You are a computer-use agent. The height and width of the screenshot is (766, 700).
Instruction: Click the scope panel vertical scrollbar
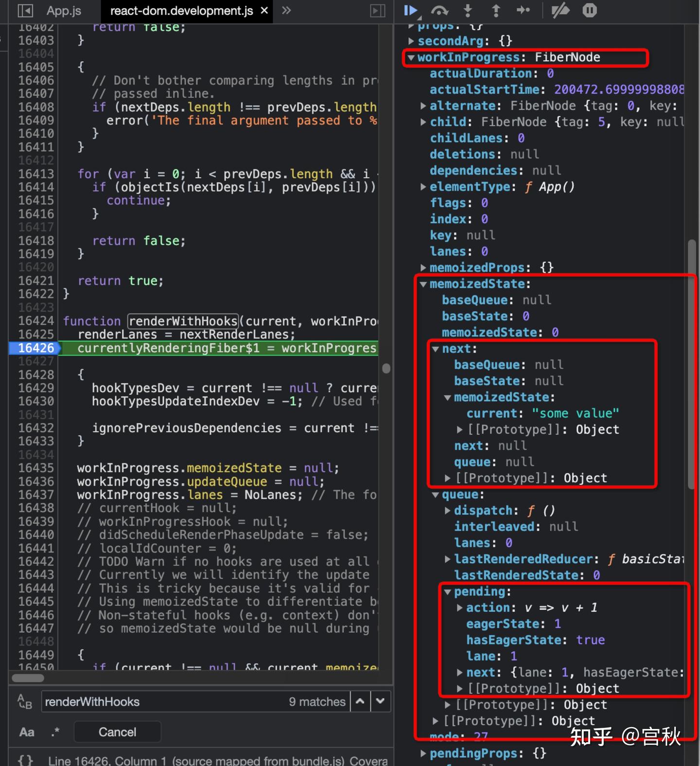coord(692,365)
